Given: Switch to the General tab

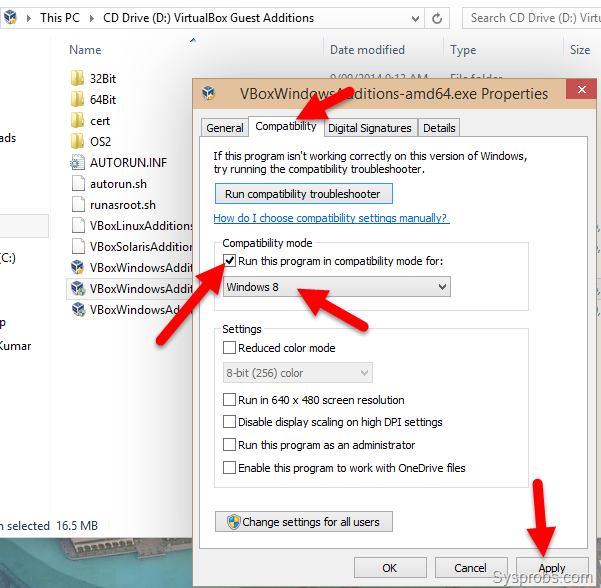Looking at the screenshot, I should tap(225, 128).
